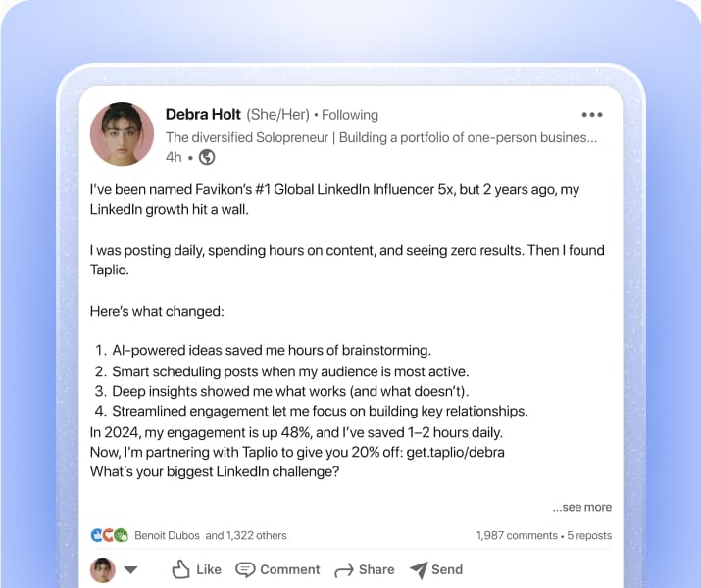Expand the post with "...see more"

pyautogui.click(x=581, y=507)
